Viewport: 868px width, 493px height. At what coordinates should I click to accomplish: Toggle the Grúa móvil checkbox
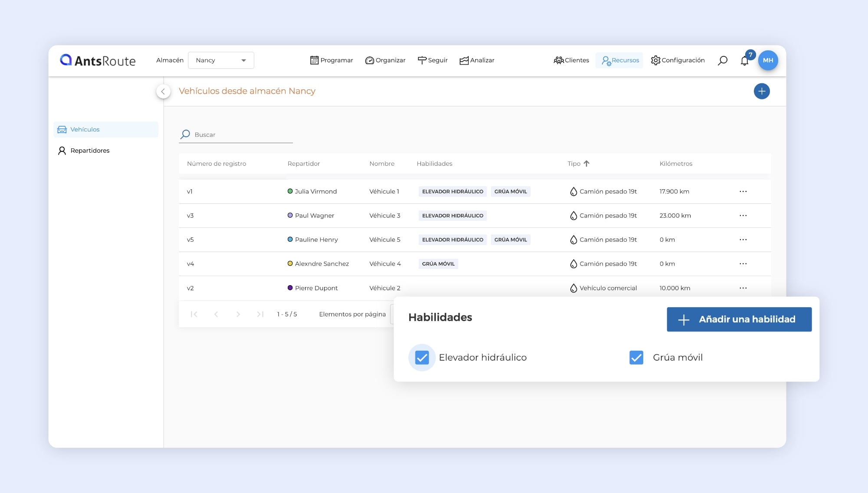[x=636, y=358]
